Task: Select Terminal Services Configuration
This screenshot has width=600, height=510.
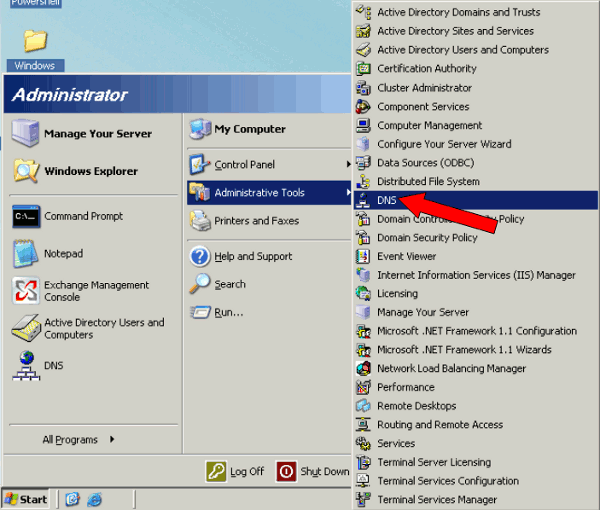Action: click(x=476, y=481)
